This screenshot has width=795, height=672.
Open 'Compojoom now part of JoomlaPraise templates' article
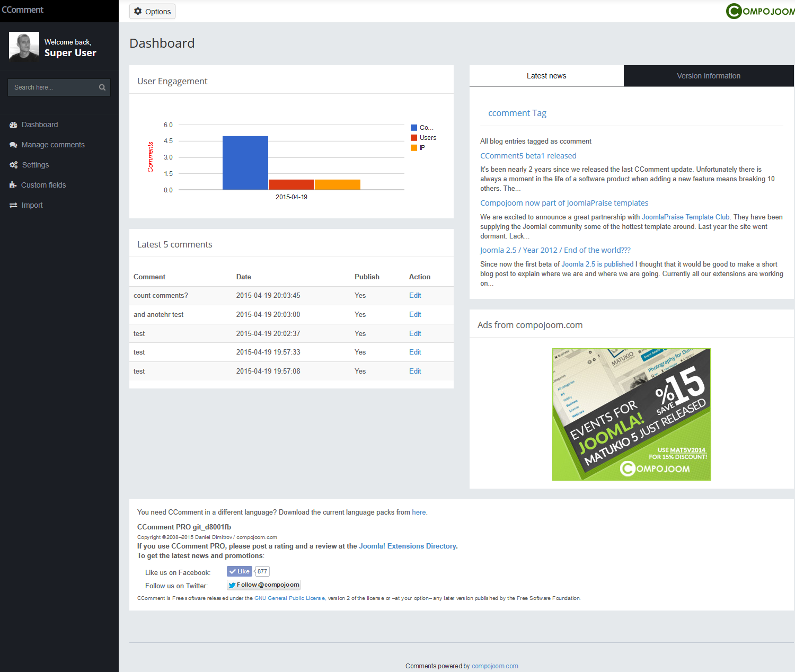tap(564, 203)
